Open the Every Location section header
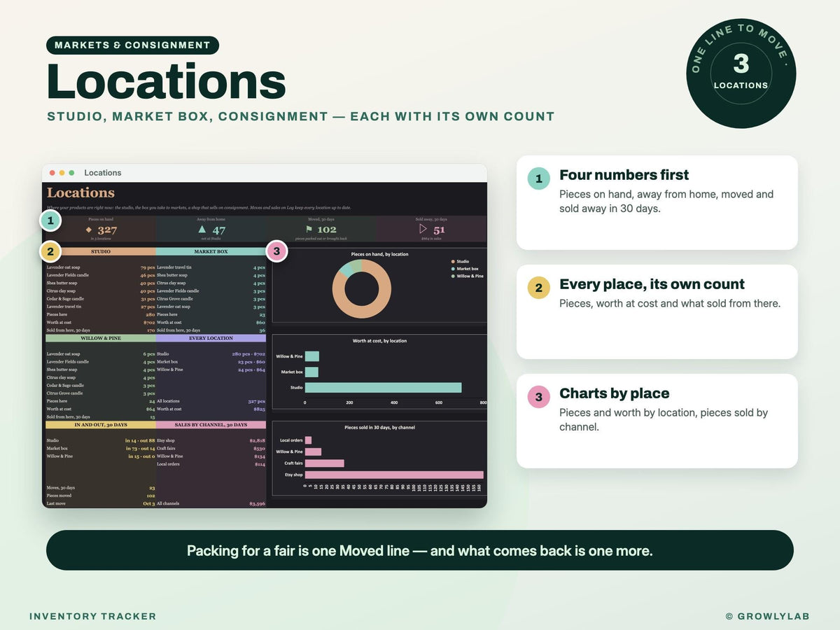The height and width of the screenshot is (630, 840). [211, 338]
